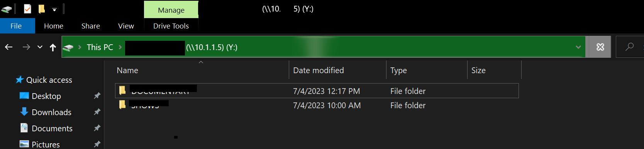This screenshot has width=644, height=149.
Task: Open Downloads in Quick access
Action: point(51,112)
